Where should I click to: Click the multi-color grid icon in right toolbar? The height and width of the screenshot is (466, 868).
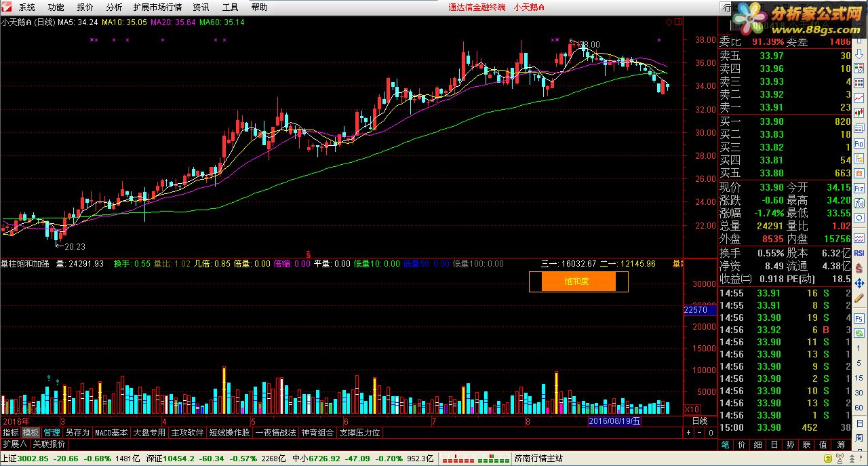[x=859, y=83]
